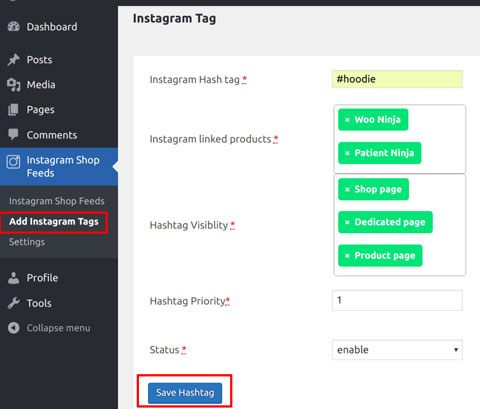Remove Shop page visibility tag
The width and height of the screenshot is (480, 409).
click(x=347, y=189)
